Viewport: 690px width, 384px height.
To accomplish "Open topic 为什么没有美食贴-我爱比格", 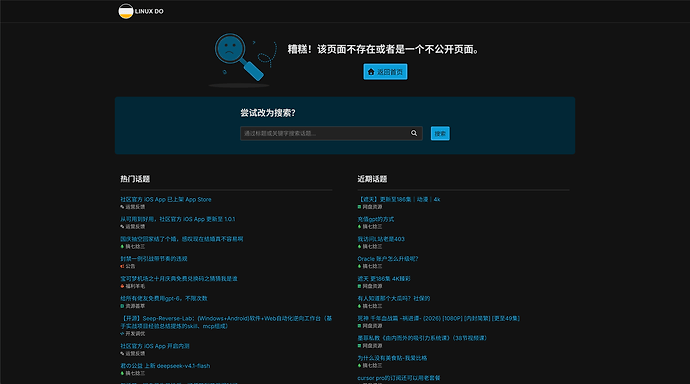I will pos(393,358).
